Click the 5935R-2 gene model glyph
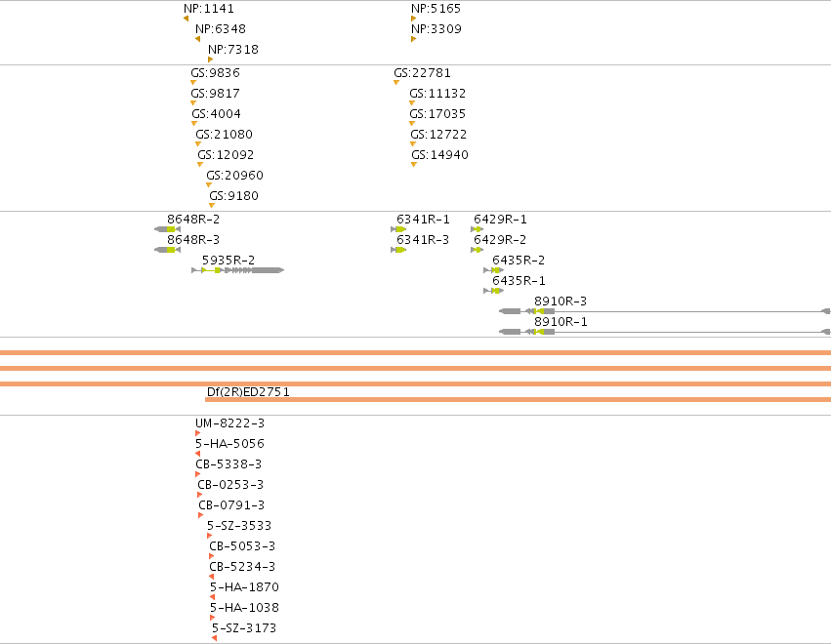This screenshot has width=831, height=644. point(238,270)
